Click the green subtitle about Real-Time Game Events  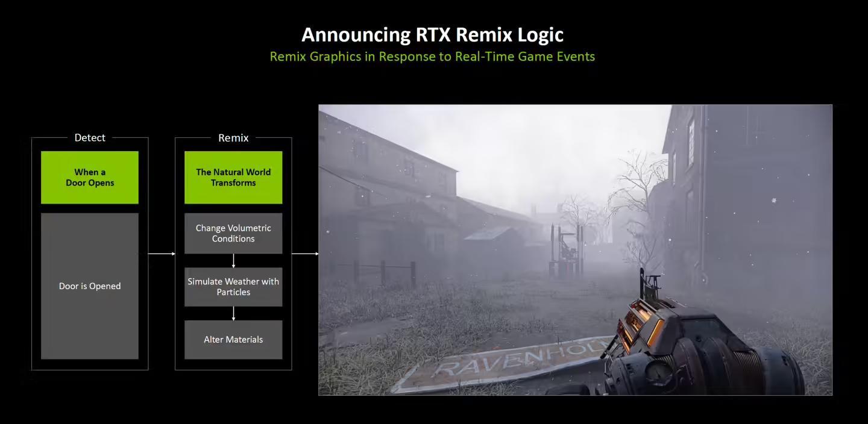[x=432, y=57]
